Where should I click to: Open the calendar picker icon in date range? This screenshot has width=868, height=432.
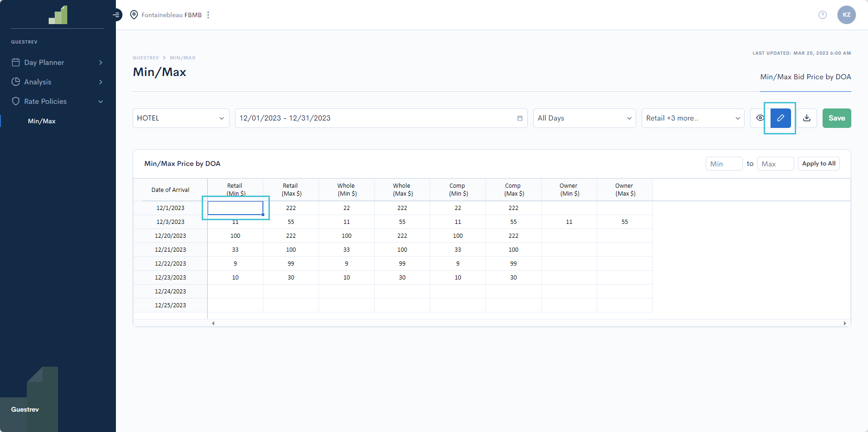tap(520, 118)
